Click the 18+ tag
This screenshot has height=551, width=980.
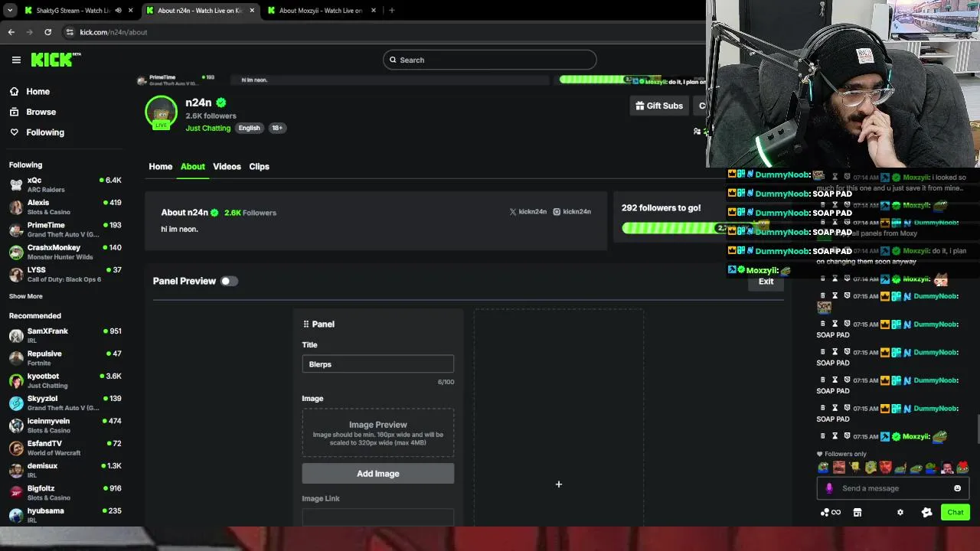pyautogui.click(x=277, y=128)
